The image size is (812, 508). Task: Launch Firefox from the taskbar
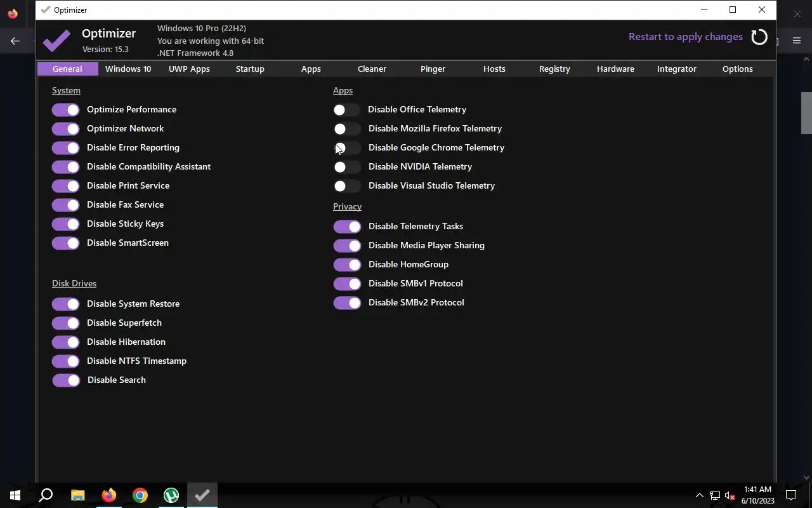click(x=109, y=495)
